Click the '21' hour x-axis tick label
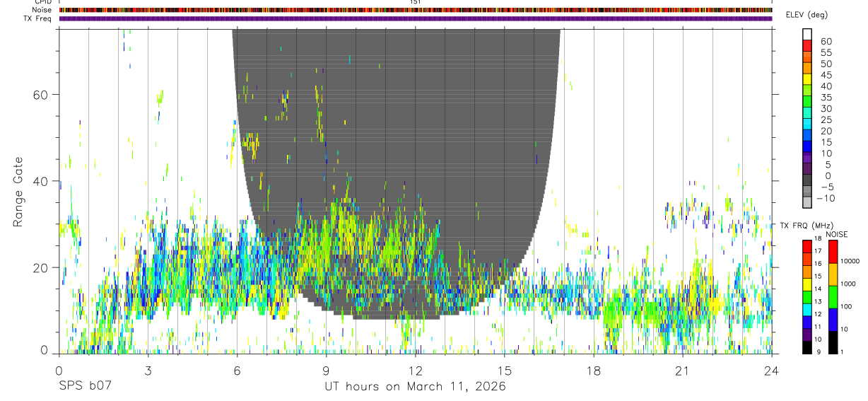This screenshot has width=868, height=401. [x=682, y=371]
